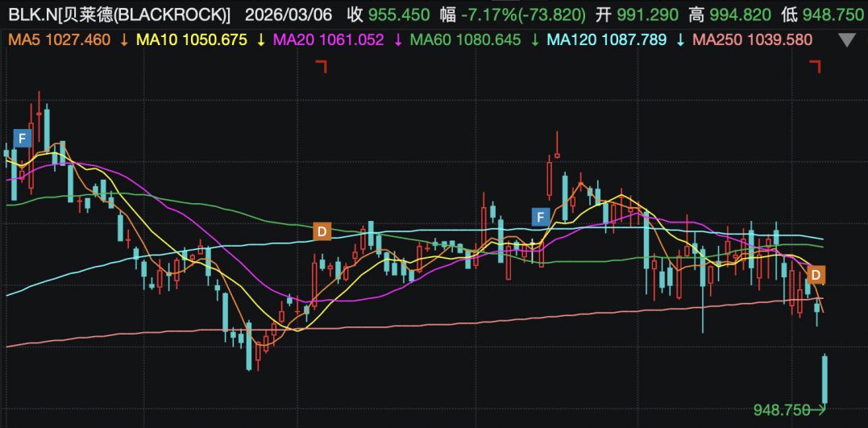The image size is (868, 428).
Task: Click the 2026/03/06 date in header
Action: click(x=288, y=15)
